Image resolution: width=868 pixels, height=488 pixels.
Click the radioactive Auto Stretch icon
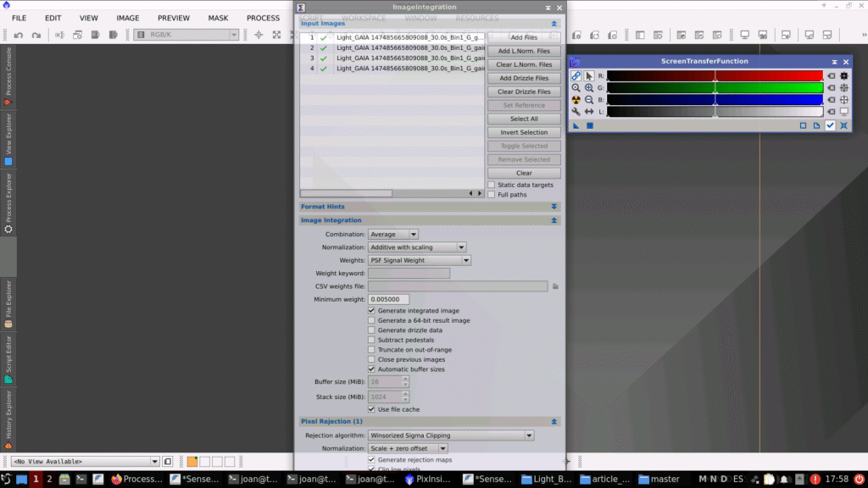click(576, 99)
